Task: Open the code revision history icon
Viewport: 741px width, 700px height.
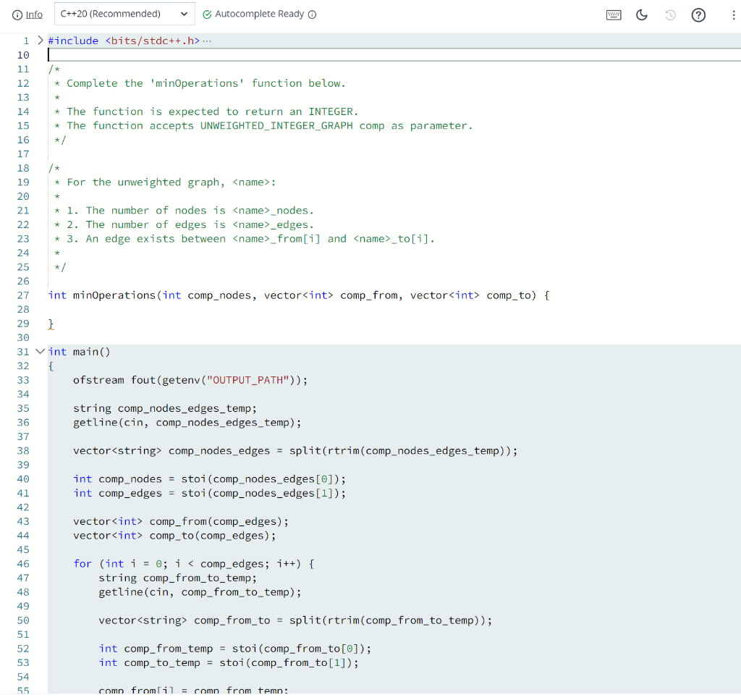Action: (670, 14)
